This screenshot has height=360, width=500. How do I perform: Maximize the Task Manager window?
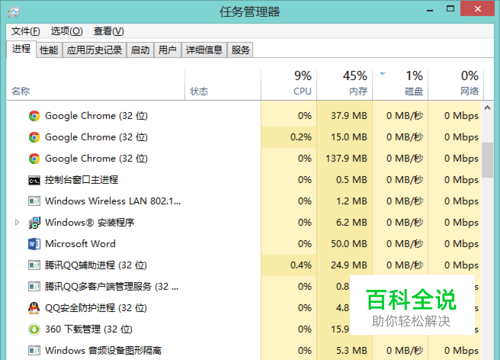pos(450,9)
